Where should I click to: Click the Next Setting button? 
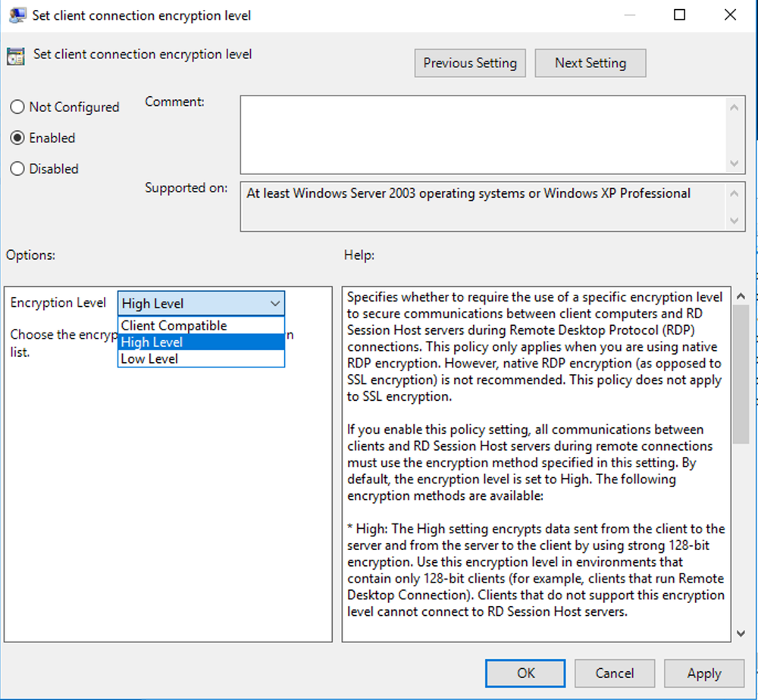pos(590,63)
